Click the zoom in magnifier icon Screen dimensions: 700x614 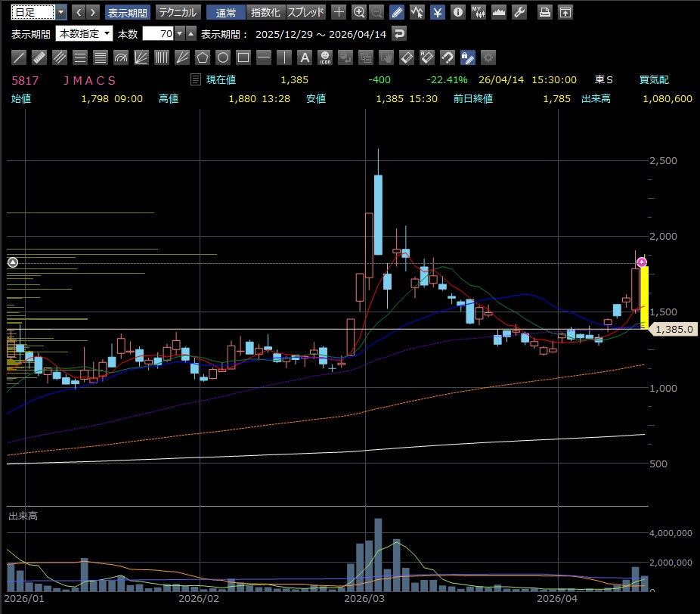pyautogui.click(x=359, y=12)
